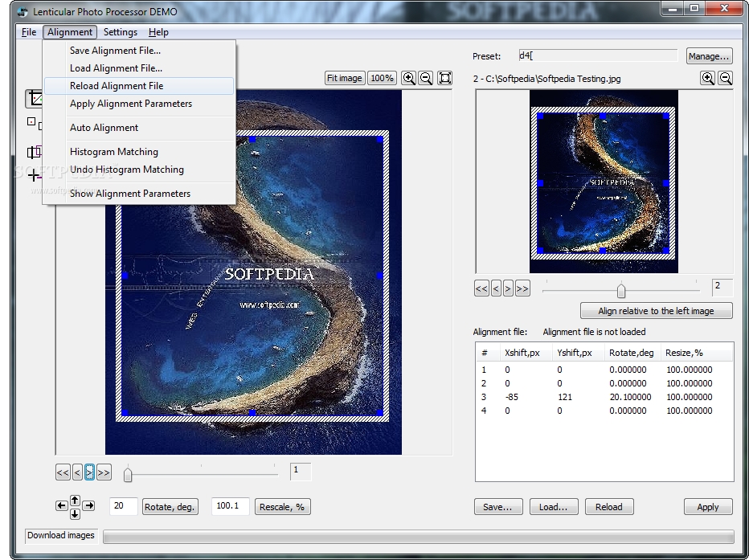Click the rescale field showing 100.1
Screen dimensions: 749x560
(x=230, y=506)
